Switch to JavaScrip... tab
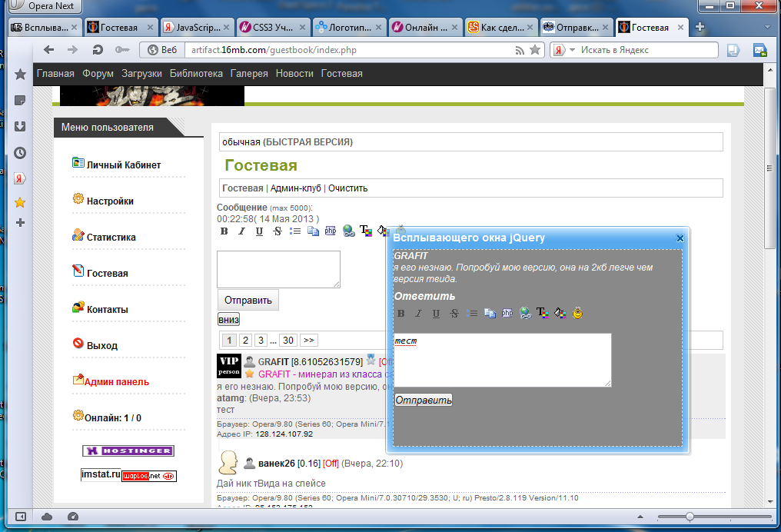781x532 pixels. pos(196,28)
